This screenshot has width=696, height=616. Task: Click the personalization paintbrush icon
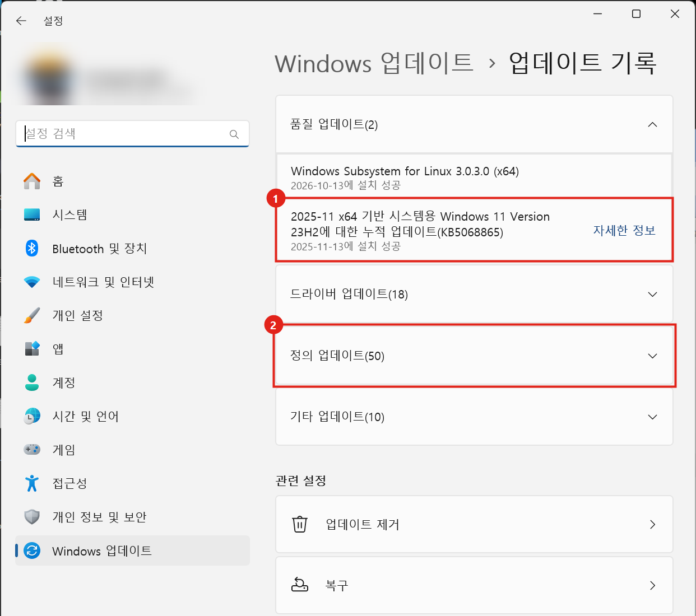pos(32,315)
